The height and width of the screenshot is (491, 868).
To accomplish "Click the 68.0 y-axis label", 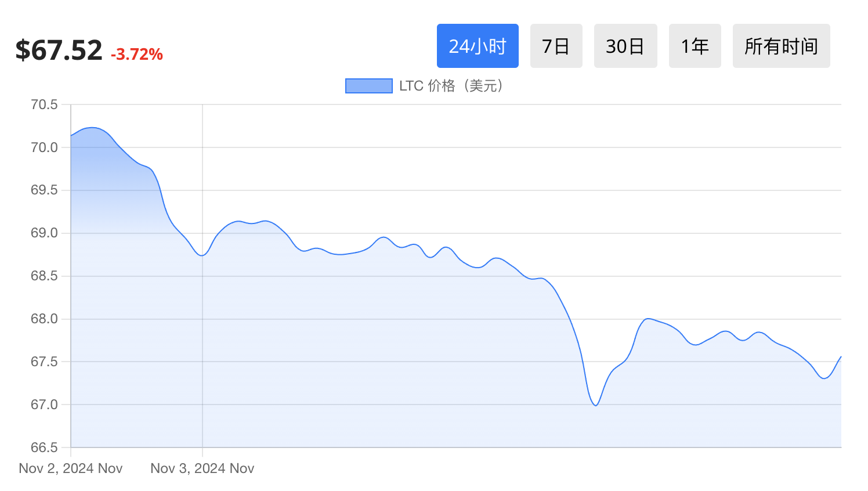I will click(x=44, y=319).
